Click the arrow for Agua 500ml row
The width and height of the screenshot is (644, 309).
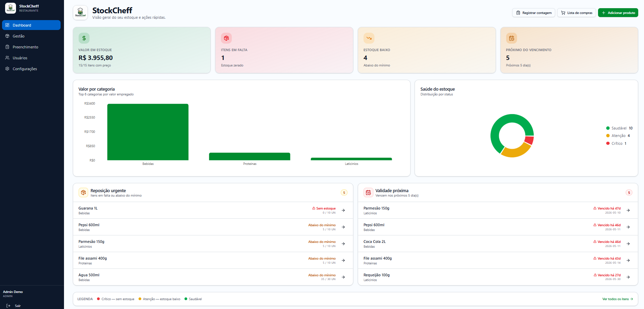pos(343,277)
